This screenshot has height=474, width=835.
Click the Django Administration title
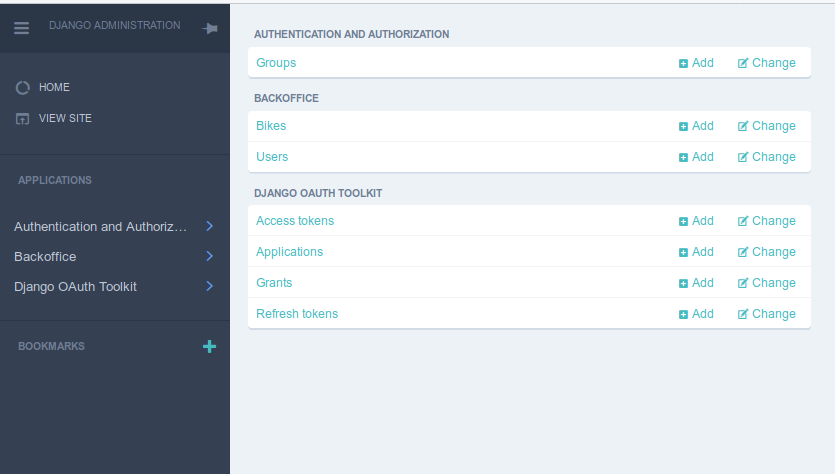[114, 25]
